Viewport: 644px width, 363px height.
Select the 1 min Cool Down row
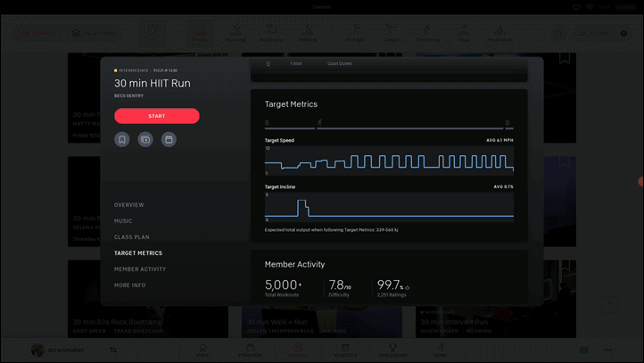click(x=389, y=63)
